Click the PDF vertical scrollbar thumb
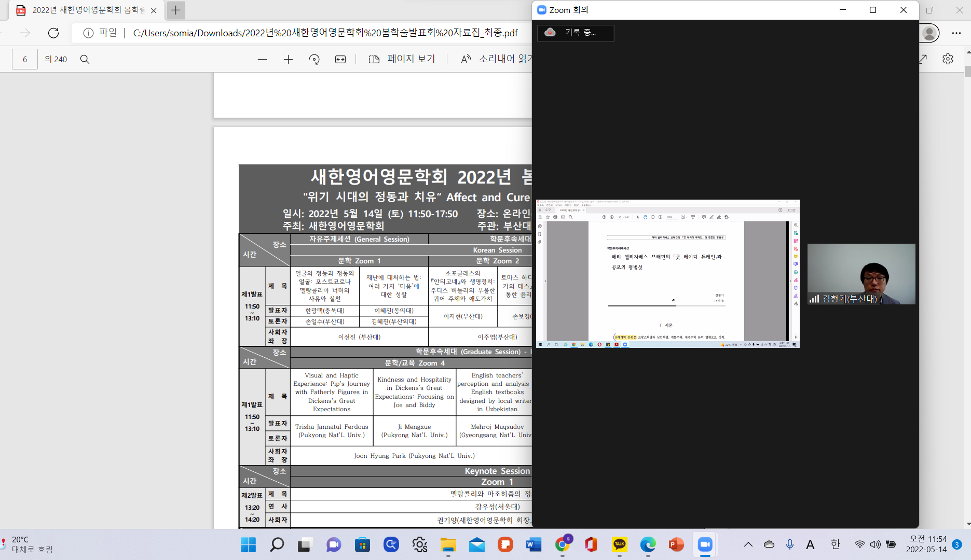Screen dimensions: 971x560 967,72
